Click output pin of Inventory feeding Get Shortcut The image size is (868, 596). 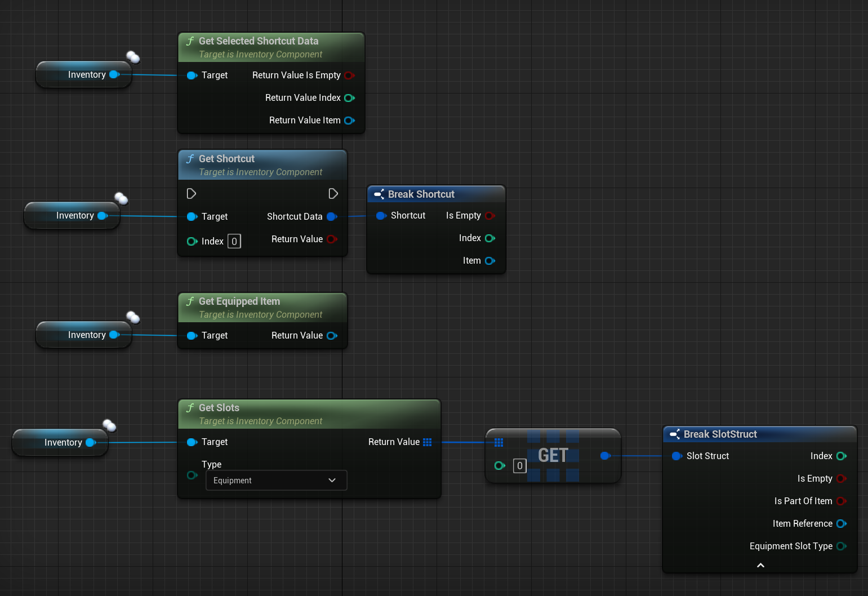pos(103,216)
